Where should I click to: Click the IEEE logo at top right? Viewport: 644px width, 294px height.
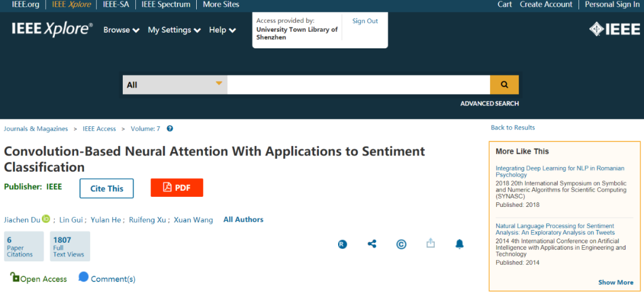(615, 30)
